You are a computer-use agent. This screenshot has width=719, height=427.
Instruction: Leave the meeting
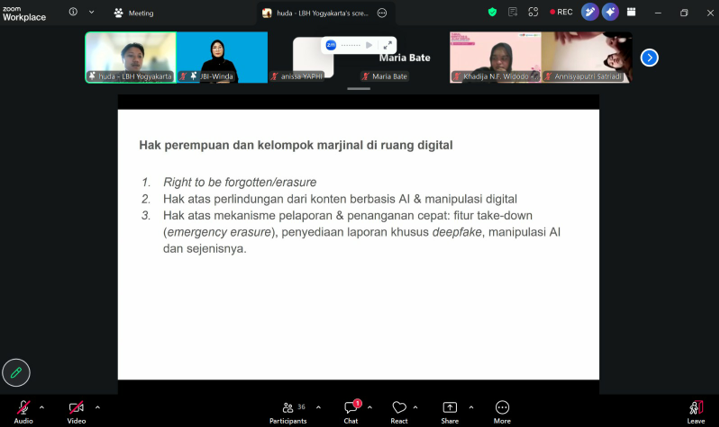[696, 412]
